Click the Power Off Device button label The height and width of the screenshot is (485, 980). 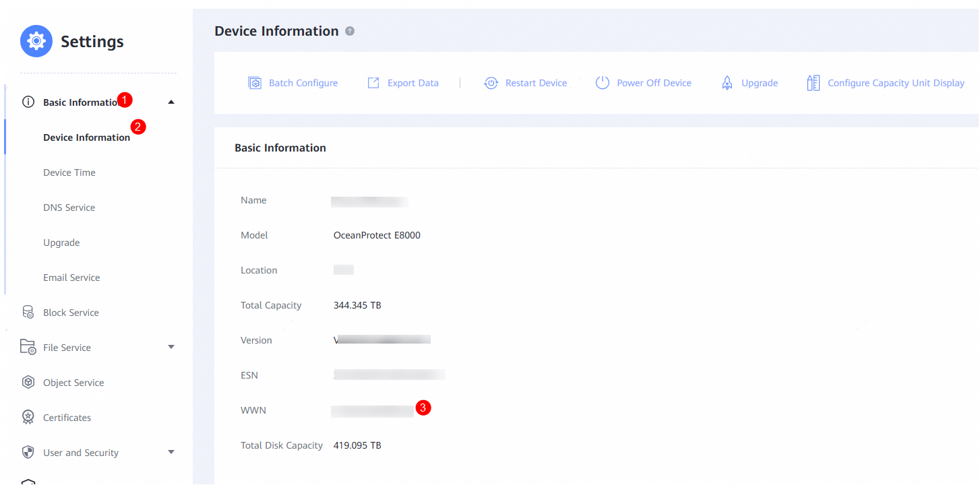coord(654,83)
